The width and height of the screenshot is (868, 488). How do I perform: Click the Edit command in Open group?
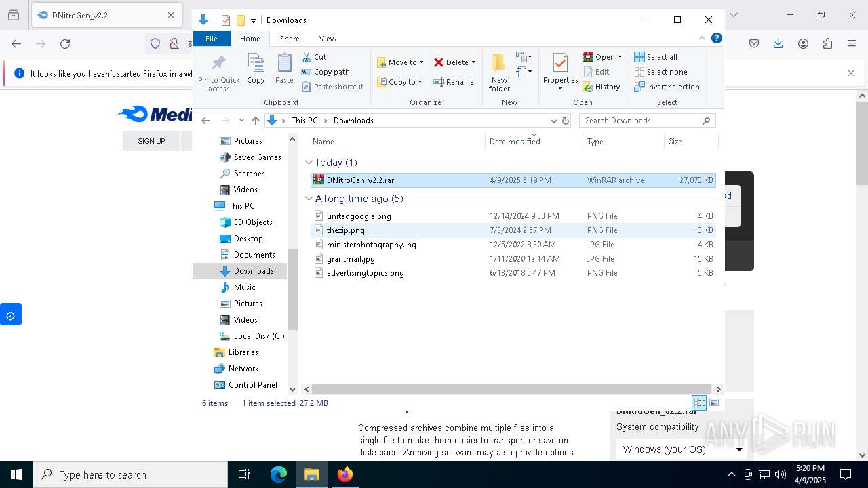click(595, 72)
